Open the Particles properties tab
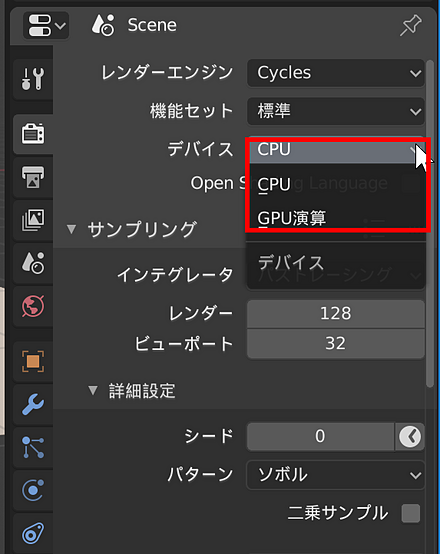Image resolution: width=440 pixels, height=554 pixels. tap(33, 447)
